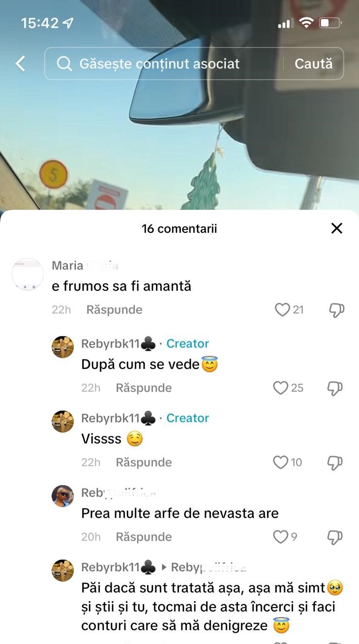Like the 'Vissss' reply heart
359x644 pixels.
coord(280,462)
